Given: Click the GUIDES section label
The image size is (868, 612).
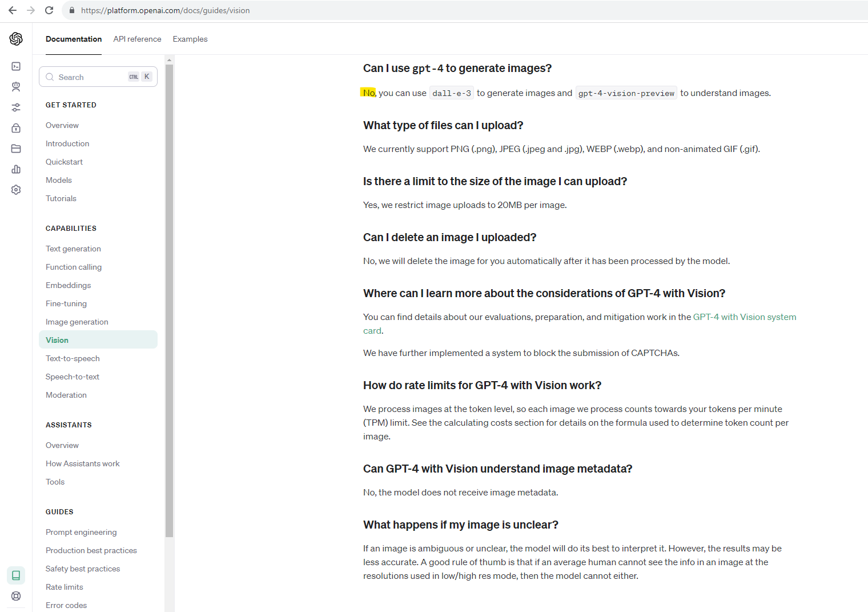Looking at the screenshot, I should pyautogui.click(x=59, y=512).
